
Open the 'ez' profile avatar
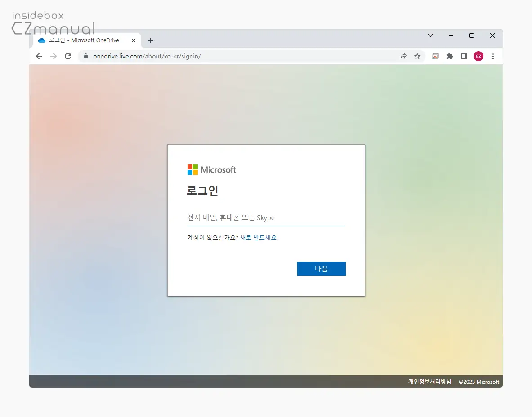pos(478,56)
